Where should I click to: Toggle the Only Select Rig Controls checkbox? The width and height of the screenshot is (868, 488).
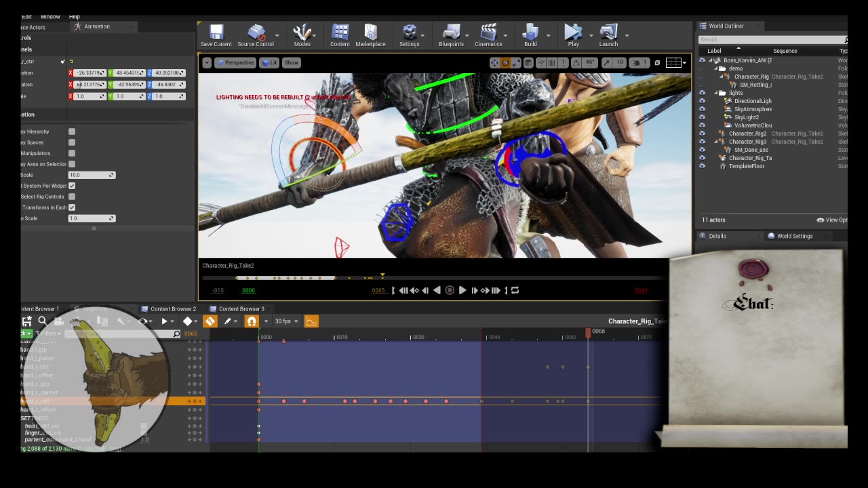pos(72,197)
